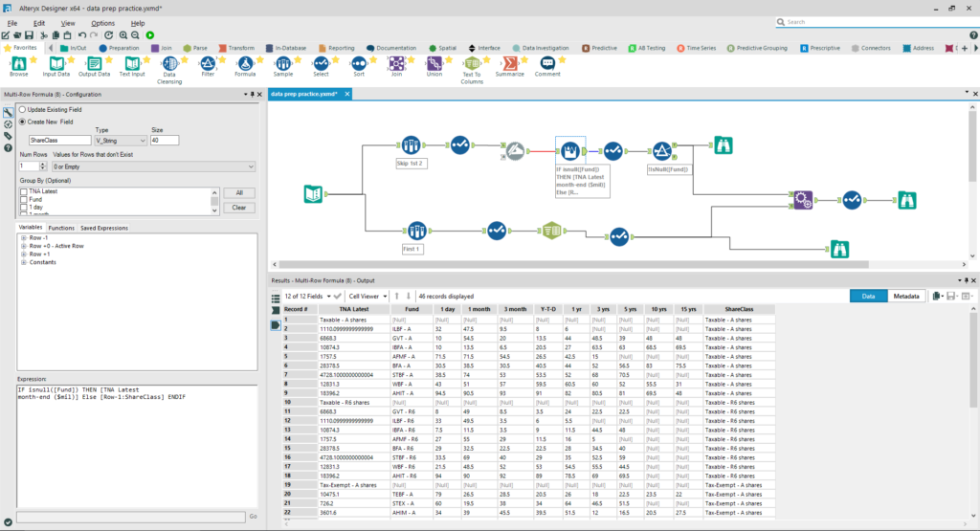
Task: Select the Text To Columns tool
Action: coord(472,64)
